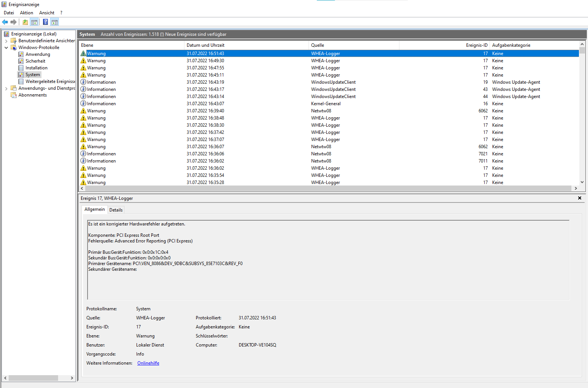
Task: Sort by the Ebene column header
Action: (x=132, y=45)
